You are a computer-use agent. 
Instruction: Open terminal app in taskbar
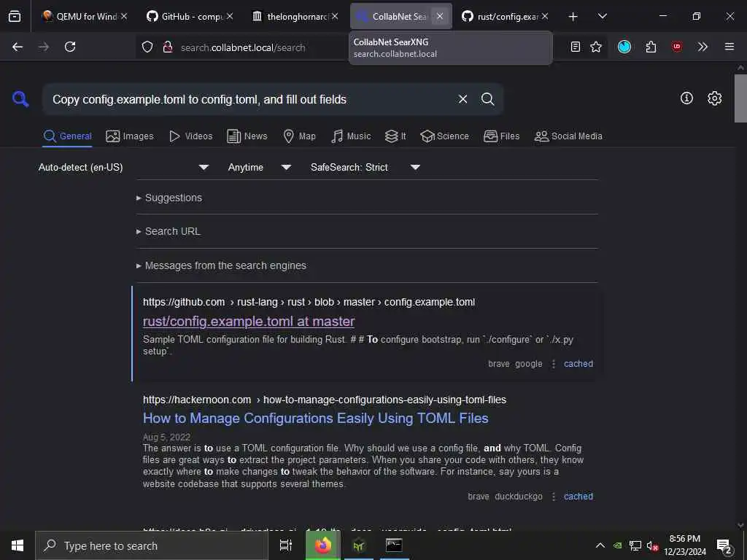(x=393, y=545)
